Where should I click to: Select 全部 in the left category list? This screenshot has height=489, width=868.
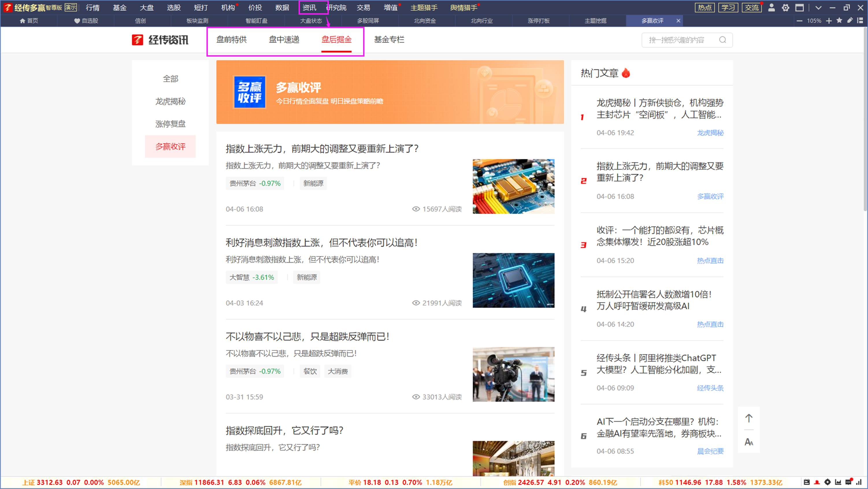[x=170, y=79]
